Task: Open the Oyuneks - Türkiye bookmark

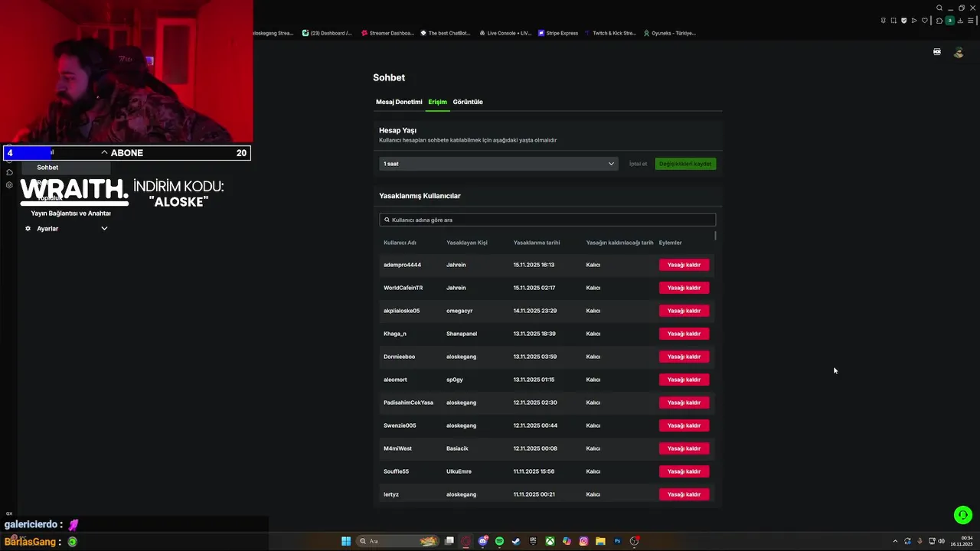Action: 670,33
